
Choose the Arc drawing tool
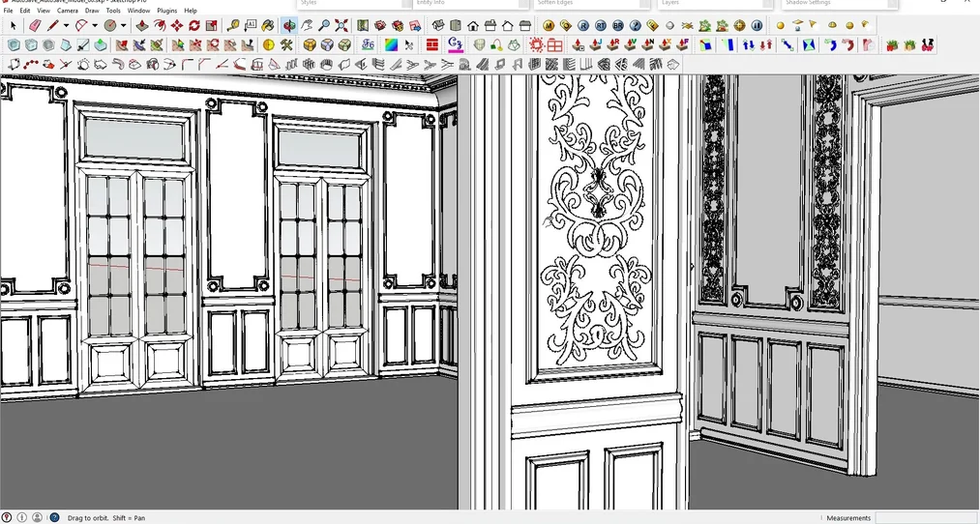click(x=81, y=25)
